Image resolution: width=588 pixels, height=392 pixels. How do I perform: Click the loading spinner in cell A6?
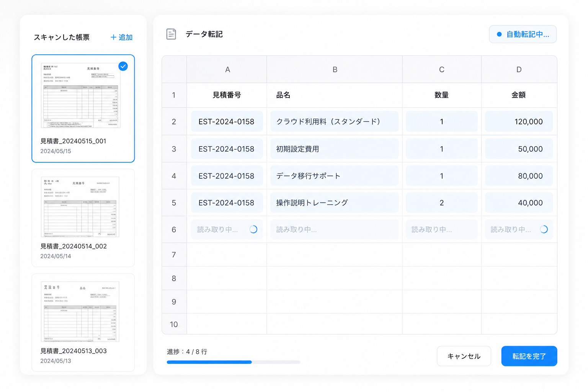[x=253, y=229]
